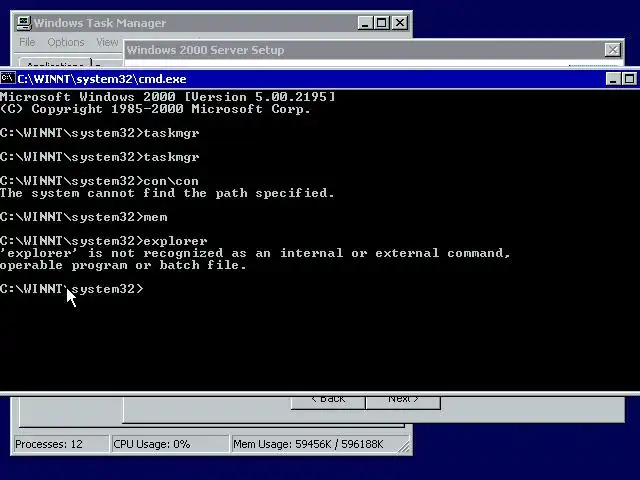The height and width of the screenshot is (480, 640).
Task: Click the Microsoft Windows 2000 version line
Action: pyautogui.click(x=167, y=97)
